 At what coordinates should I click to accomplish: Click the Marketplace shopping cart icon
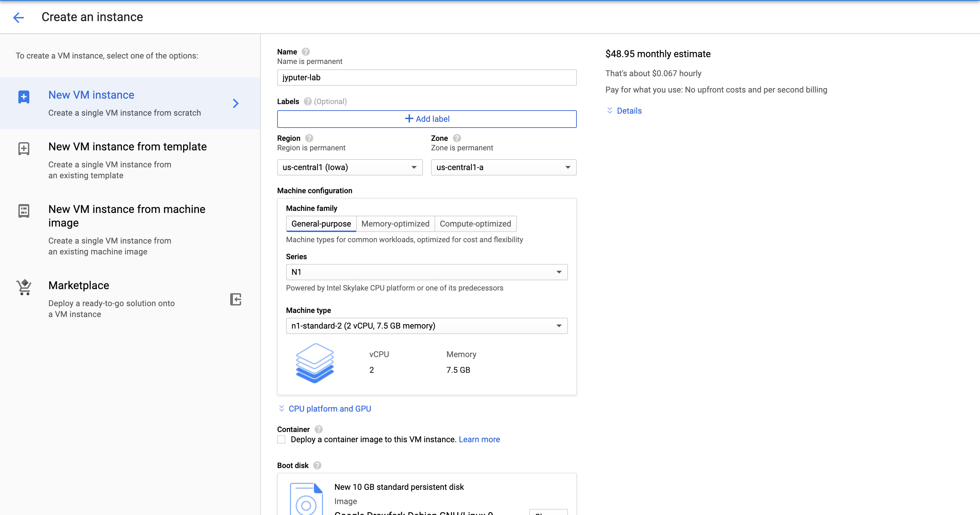pyautogui.click(x=24, y=287)
